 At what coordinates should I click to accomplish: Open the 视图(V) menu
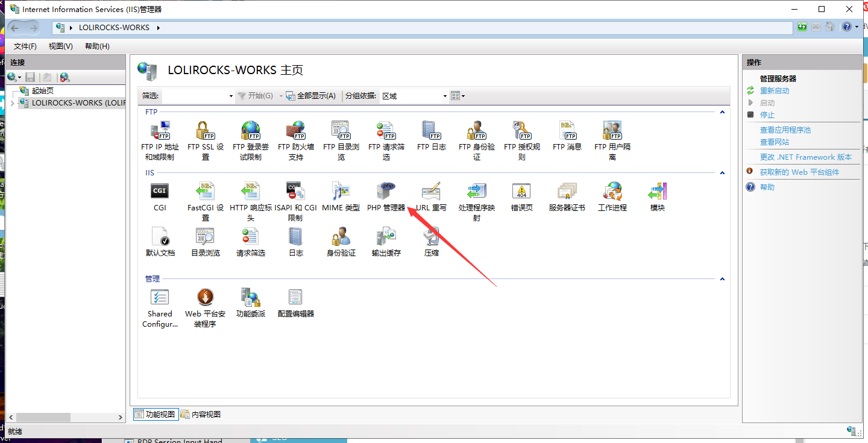click(x=61, y=46)
